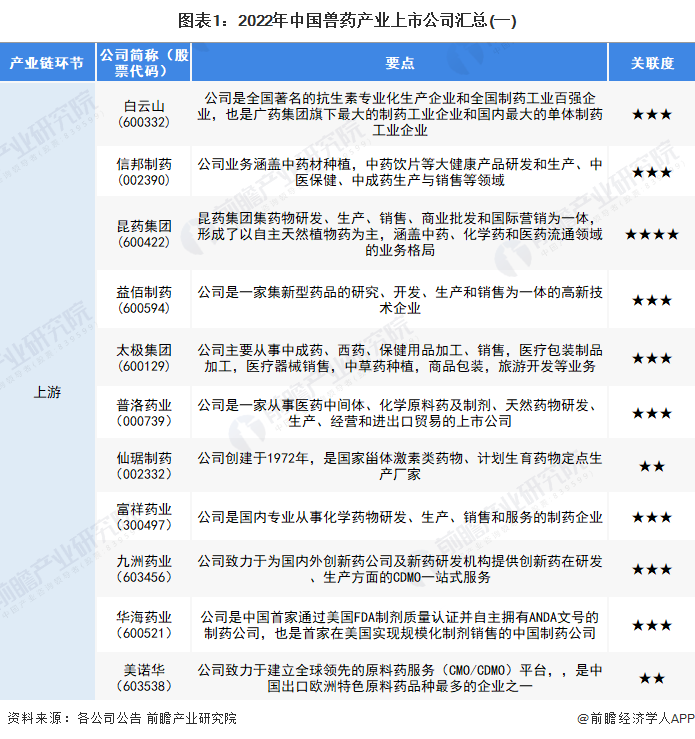Click the three-star rating for 白云山
The image size is (695, 739).
[x=652, y=115]
